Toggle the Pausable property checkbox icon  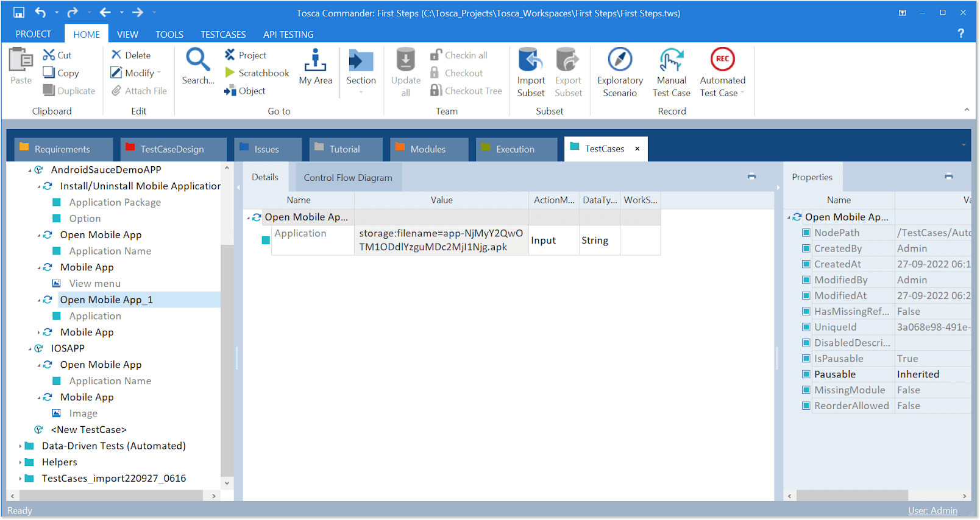tap(806, 374)
